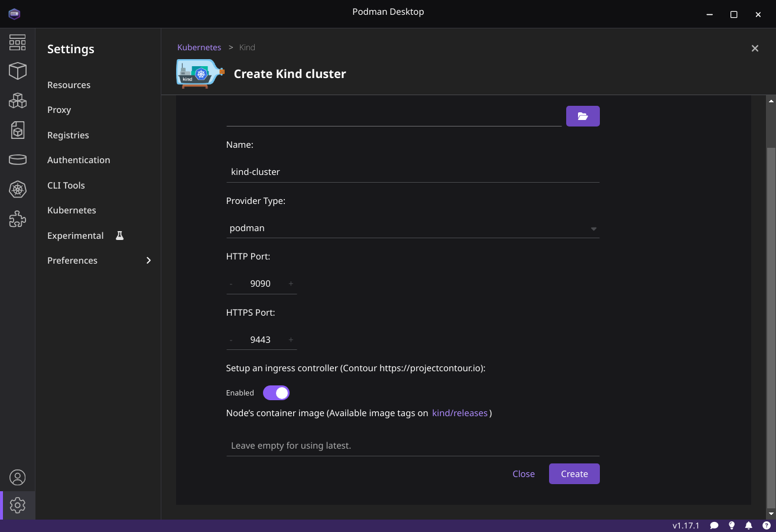
Task: Increase the HTTP Port value
Action: 291,284
